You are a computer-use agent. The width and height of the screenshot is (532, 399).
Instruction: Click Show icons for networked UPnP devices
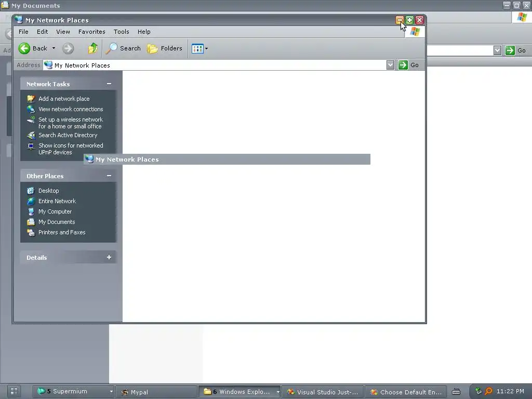click(x=71, y=149)
